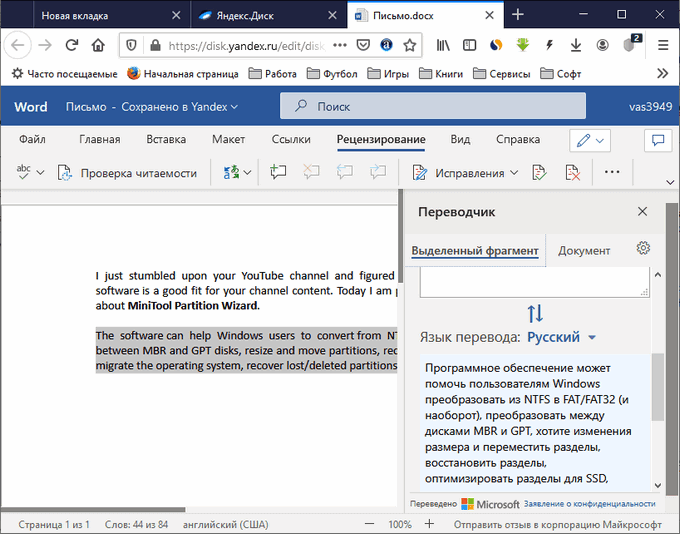This screenshot has height=534, width=680.
Task: Click the accept changes icon
Action: pos(539,172)
